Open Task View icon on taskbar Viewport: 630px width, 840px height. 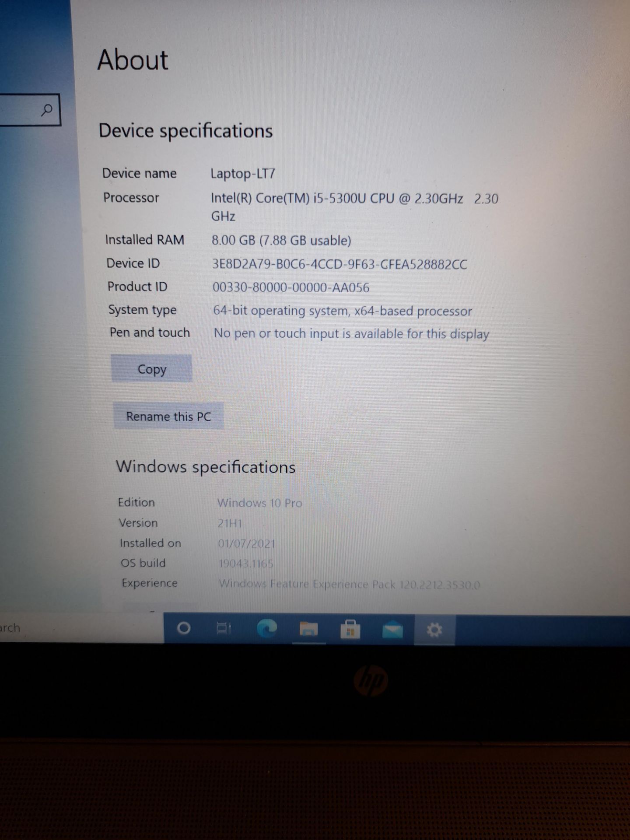(x=224, y=629)
